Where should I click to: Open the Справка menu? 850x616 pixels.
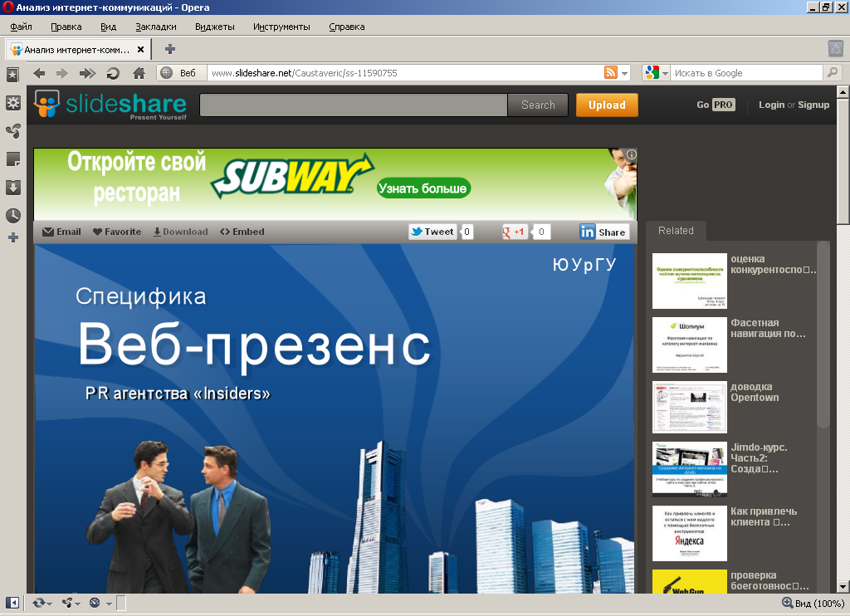coord(347,27)
